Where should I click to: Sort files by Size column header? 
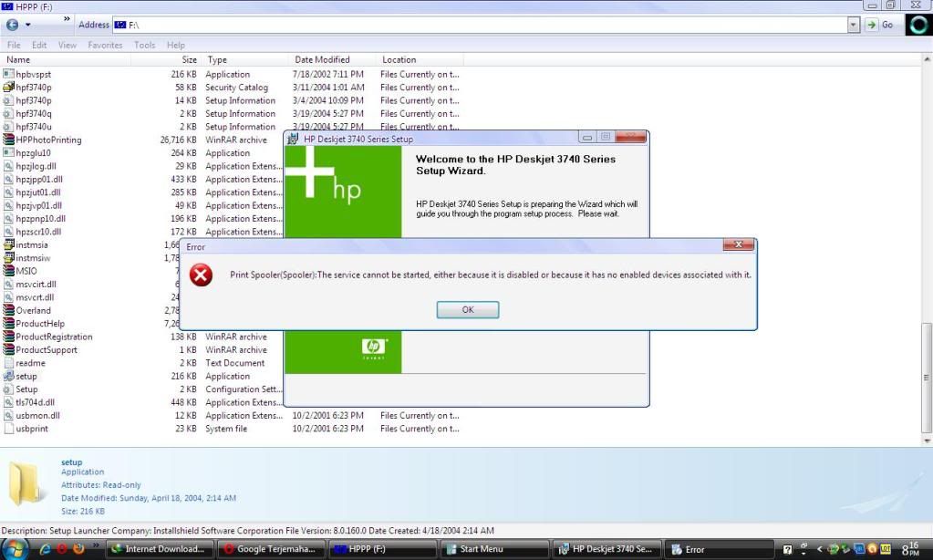pos(166,59)
